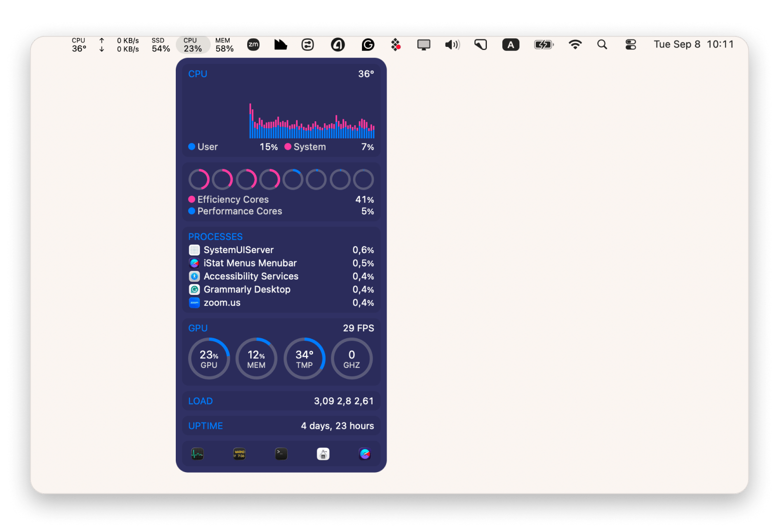Open the network speed KB/s menu bar item
Image resolution: width=779 pixels, height=532 pixels.
point(119,44)
